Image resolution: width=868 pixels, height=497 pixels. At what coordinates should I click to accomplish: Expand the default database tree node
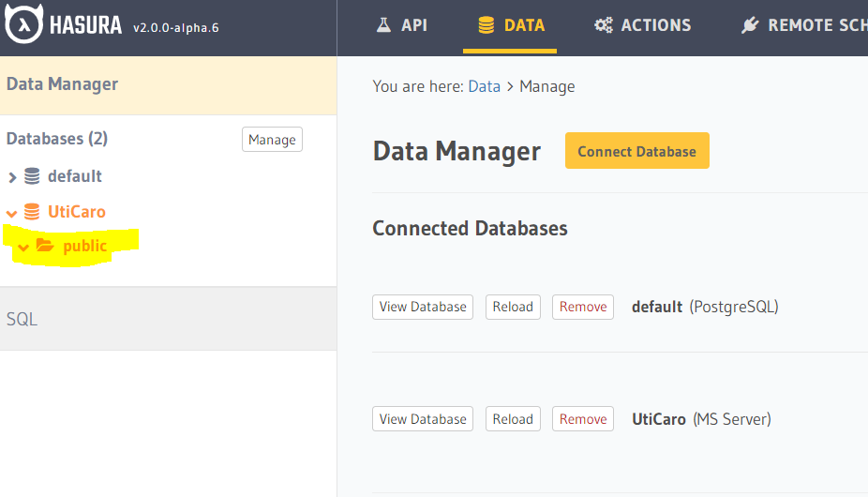point(12,177)
